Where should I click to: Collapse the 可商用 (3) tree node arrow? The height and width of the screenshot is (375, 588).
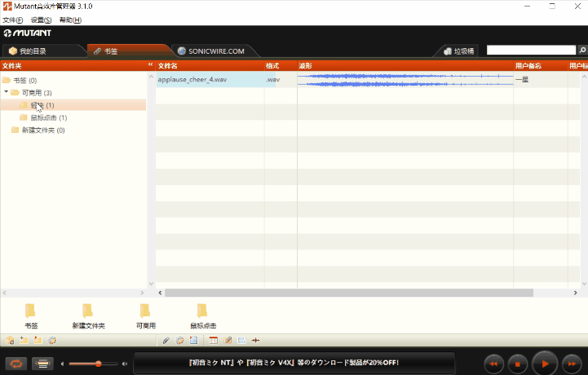(x=6, y=92)
